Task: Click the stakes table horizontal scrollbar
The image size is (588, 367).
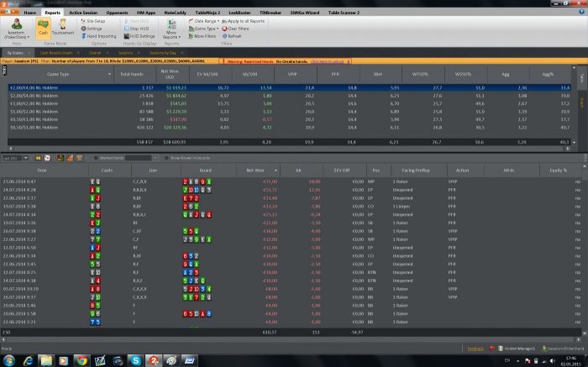Action: [x=289, y=149]
